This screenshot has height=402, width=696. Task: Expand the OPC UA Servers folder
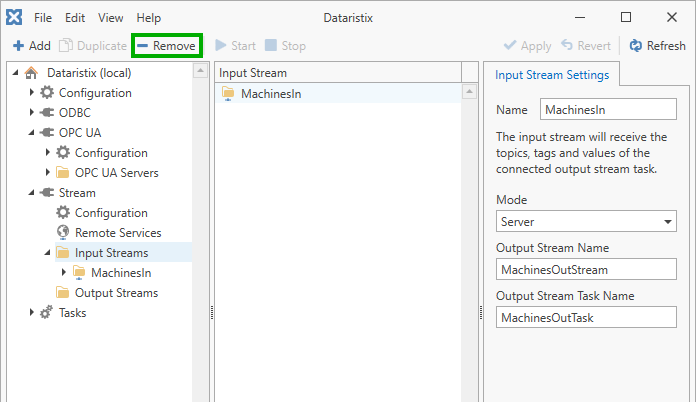[x=47, y=172]
